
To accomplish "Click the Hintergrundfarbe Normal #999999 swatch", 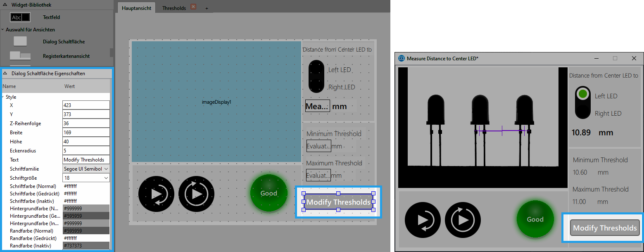I will [86, 208].
